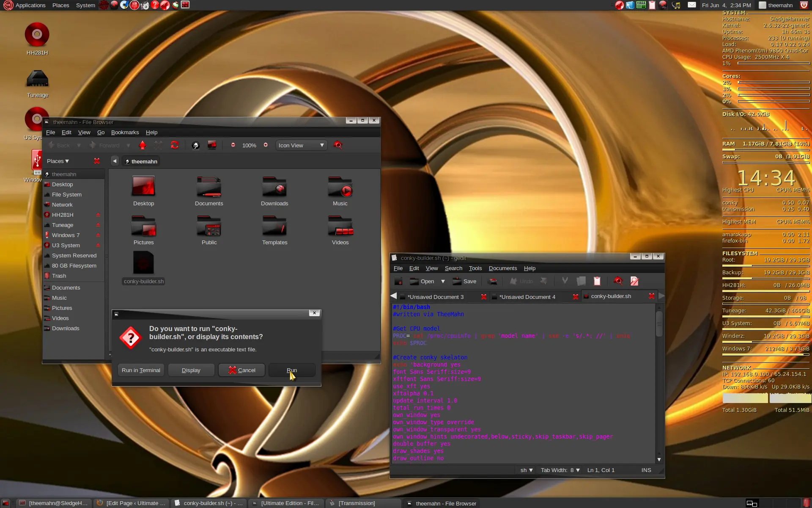Create new document in gedit toolbar
Viewport: 812px width, 508px height.
pos(398,281)
